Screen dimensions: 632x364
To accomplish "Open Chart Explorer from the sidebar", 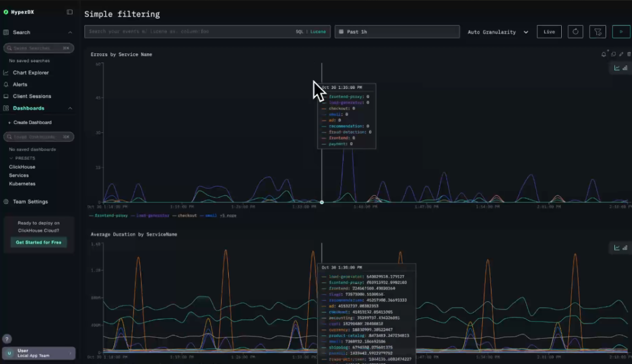I will pos(30,73).
